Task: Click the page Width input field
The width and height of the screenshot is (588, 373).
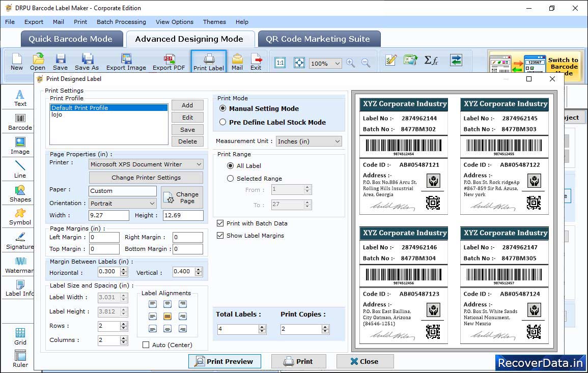Action: pos(109,215)
